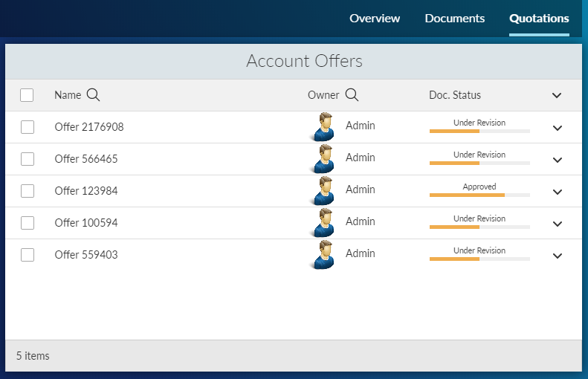
Task: Expand details for Offer 100594
Action: (x=558, y=224)
